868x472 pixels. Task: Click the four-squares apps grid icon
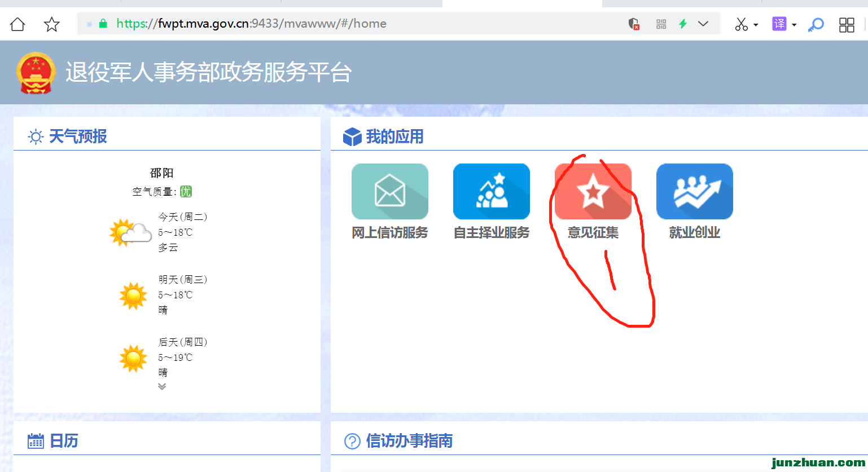click(847, 24)
